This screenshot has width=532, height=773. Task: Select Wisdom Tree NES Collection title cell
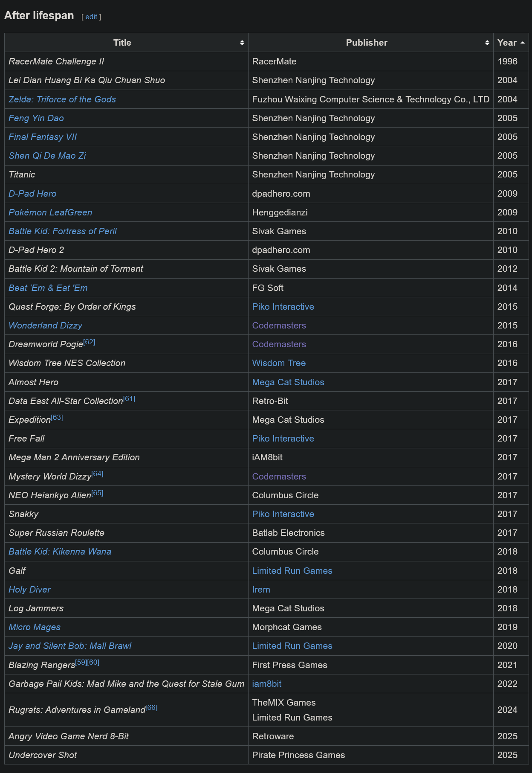[126, 363]
